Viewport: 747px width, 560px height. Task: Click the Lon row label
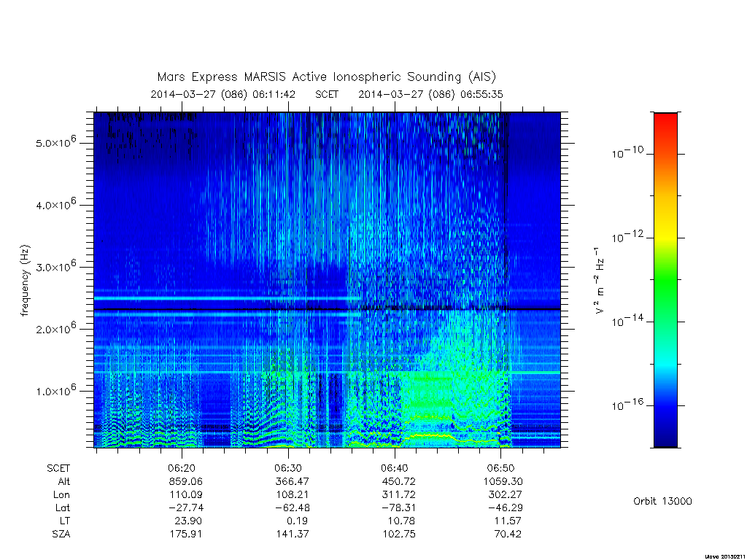pyautogui.click(x=61, y=495)
